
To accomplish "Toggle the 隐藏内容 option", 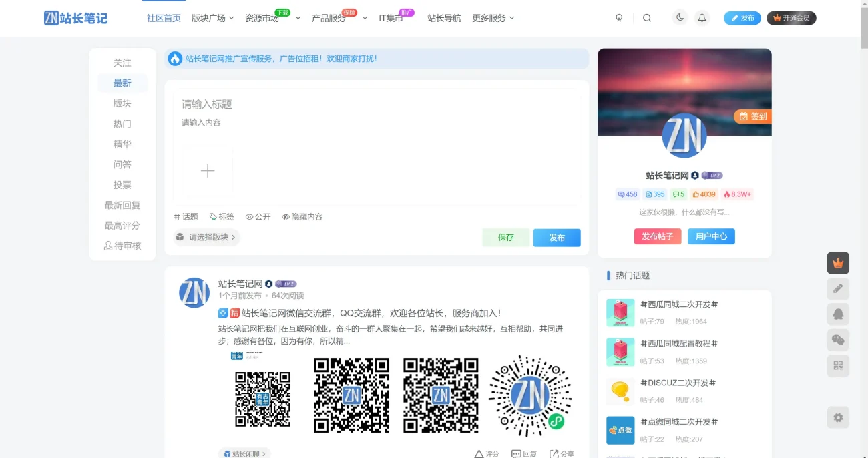I will (302, 217).
